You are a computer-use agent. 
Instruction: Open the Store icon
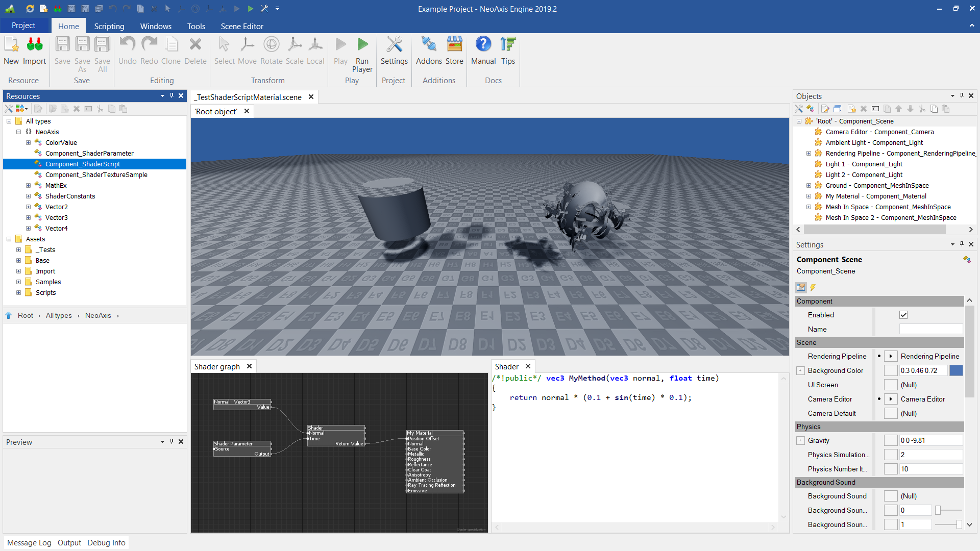click(454, 45)
